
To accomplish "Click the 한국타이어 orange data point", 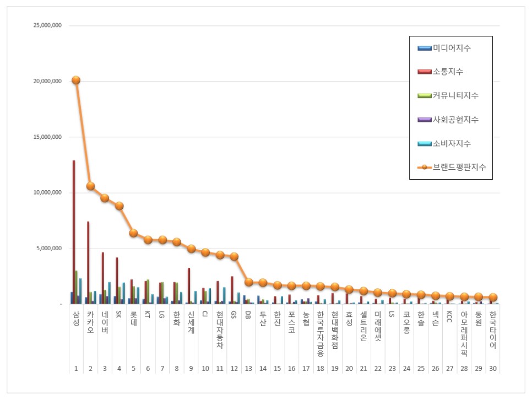I will (493, 298).
